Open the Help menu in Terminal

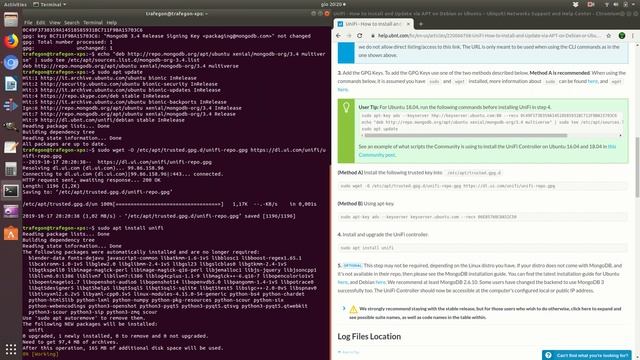(112, 22)
